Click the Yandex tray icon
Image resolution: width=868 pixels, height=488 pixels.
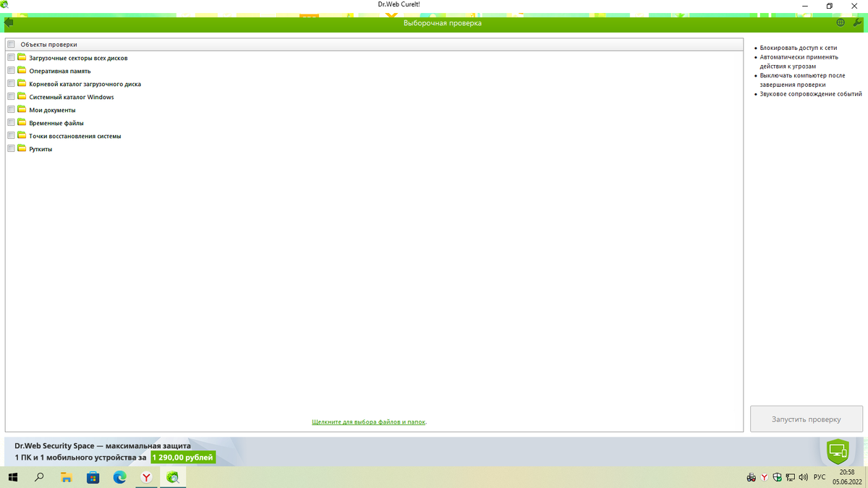tap(764, 477)
